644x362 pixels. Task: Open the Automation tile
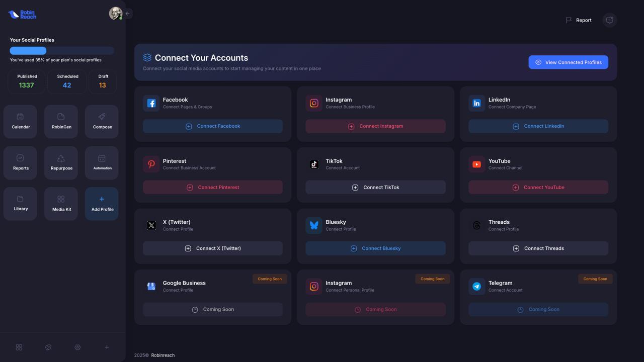102,163
